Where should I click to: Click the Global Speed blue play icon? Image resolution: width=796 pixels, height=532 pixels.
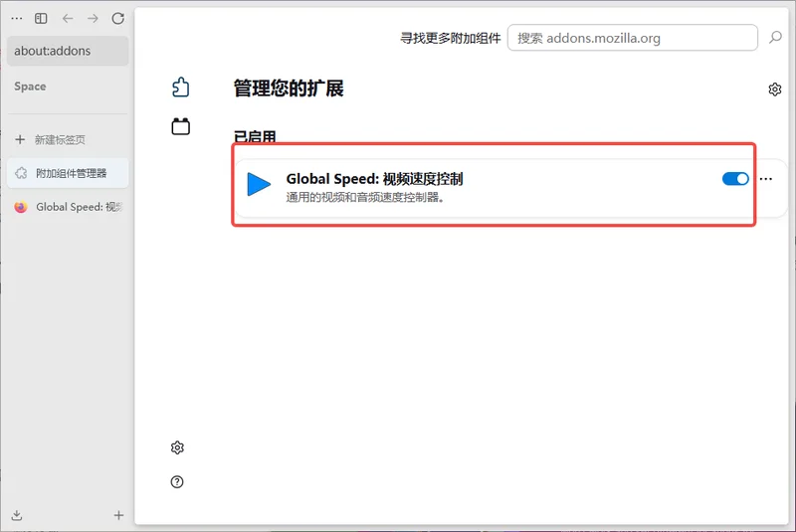259,184
